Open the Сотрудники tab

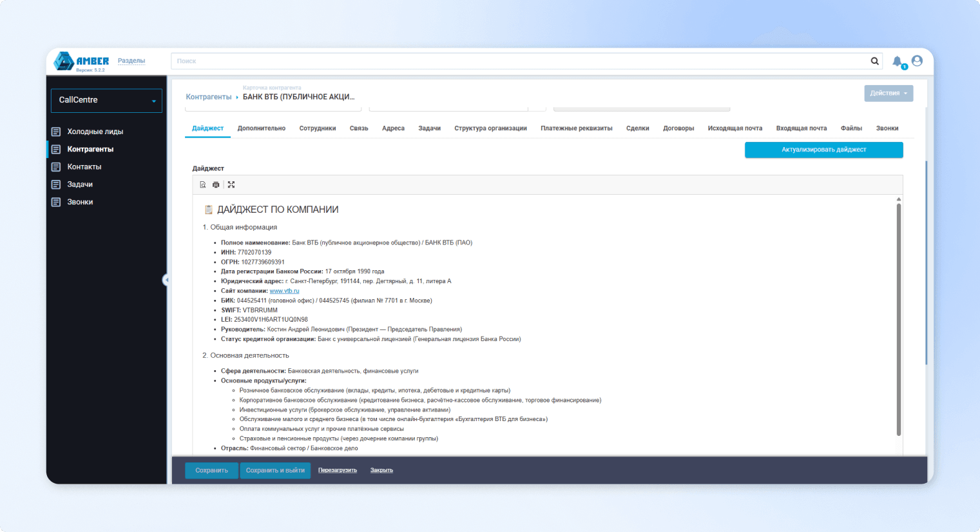(318, 128)
